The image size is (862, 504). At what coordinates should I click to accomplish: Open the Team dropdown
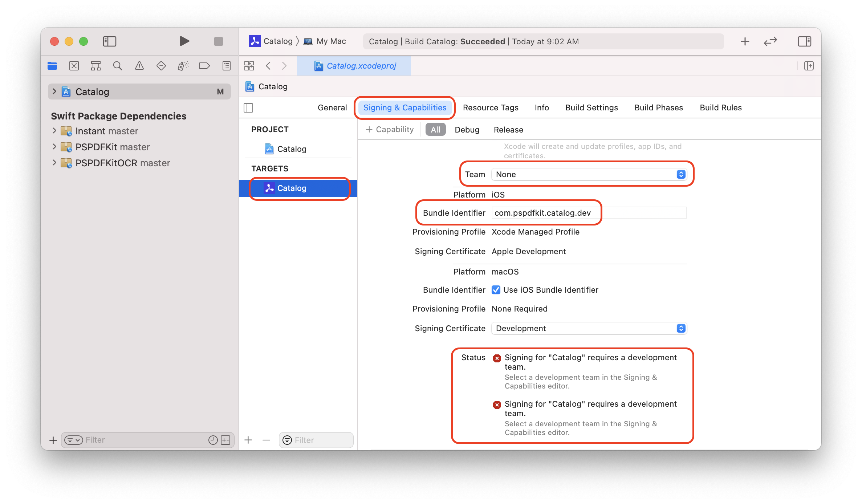pyautogui.click(x=589, y=174)
